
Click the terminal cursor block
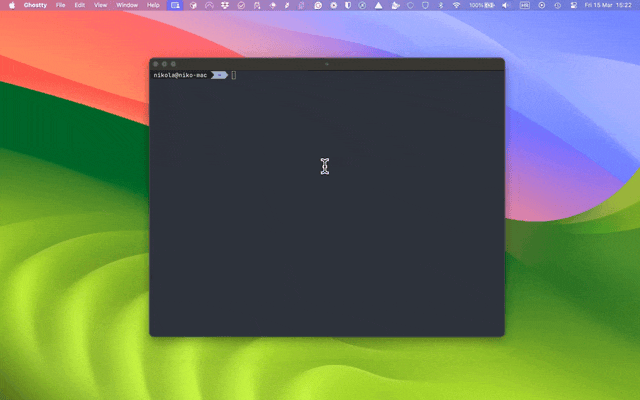[233, 75]
